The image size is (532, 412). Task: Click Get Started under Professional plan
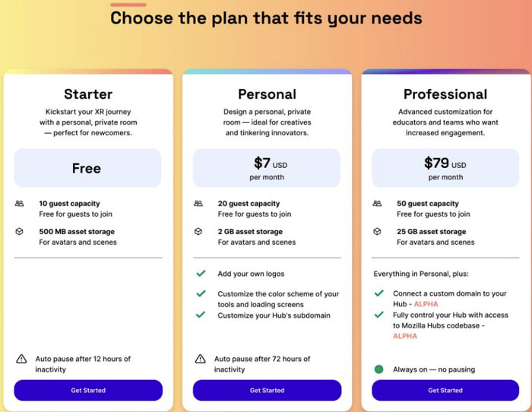(445, 390)
